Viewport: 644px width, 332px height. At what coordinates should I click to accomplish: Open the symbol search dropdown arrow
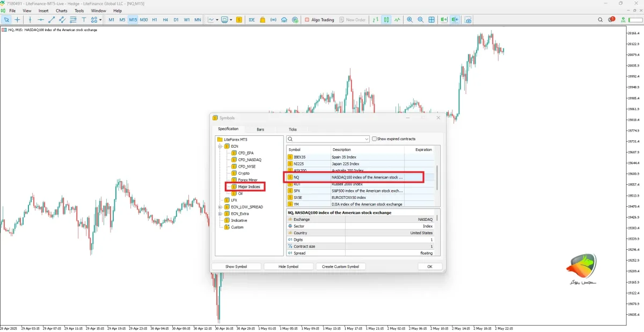pyautogui.click(x=367, y=139)
